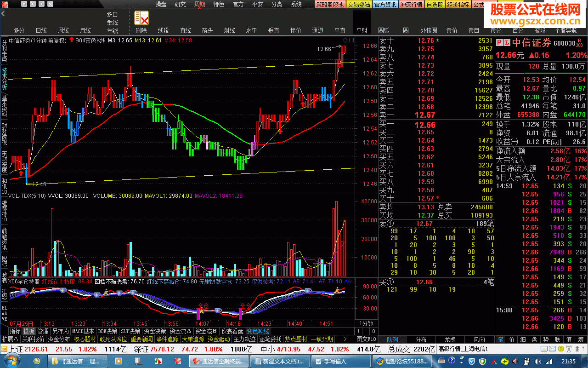
Task: Click the 删除 (delete drawing) icon
Action: coord(141,18)
